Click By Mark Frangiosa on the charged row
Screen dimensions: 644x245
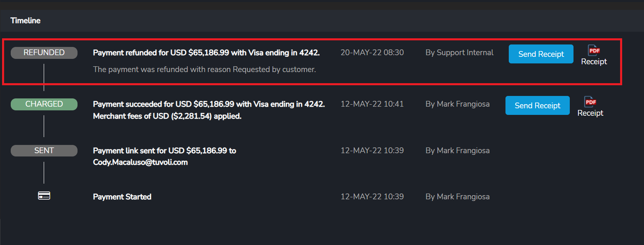tap(457, 104)
